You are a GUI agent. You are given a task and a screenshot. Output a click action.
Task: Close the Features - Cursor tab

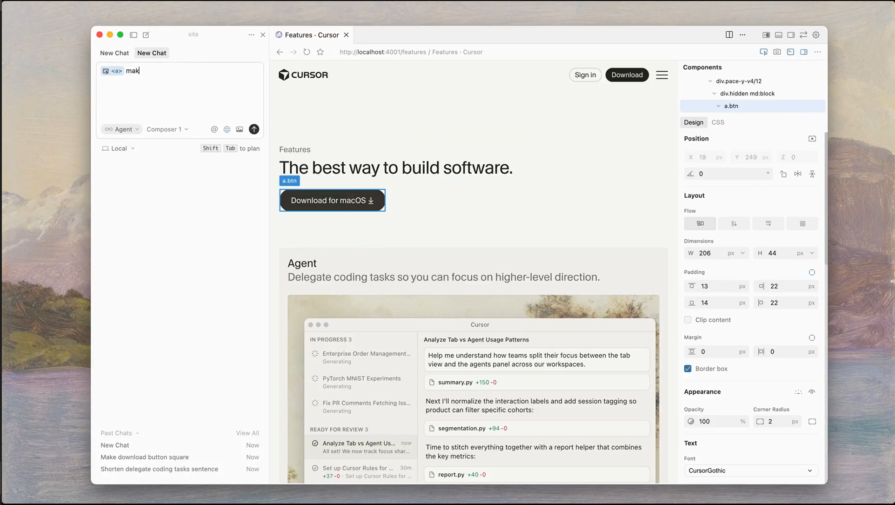coord(346,35)
